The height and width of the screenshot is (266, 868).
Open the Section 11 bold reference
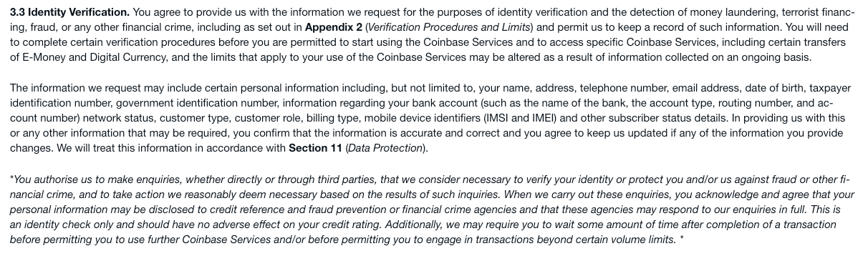[315, 148]
